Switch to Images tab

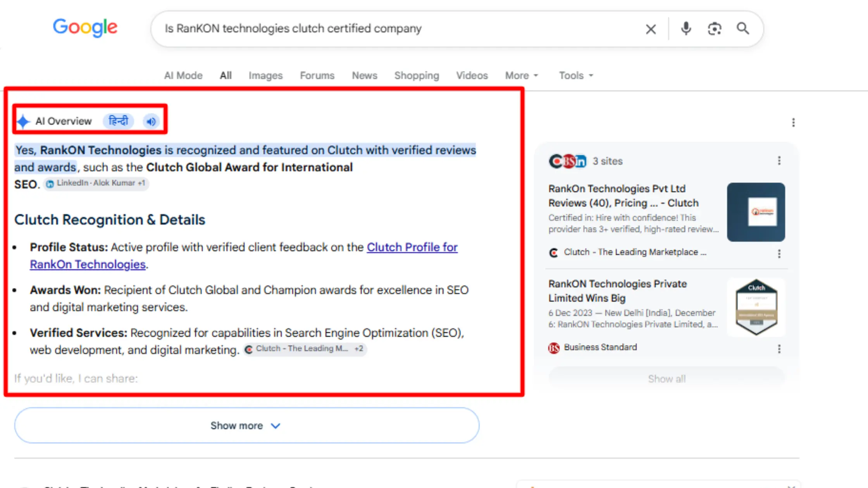265,76
